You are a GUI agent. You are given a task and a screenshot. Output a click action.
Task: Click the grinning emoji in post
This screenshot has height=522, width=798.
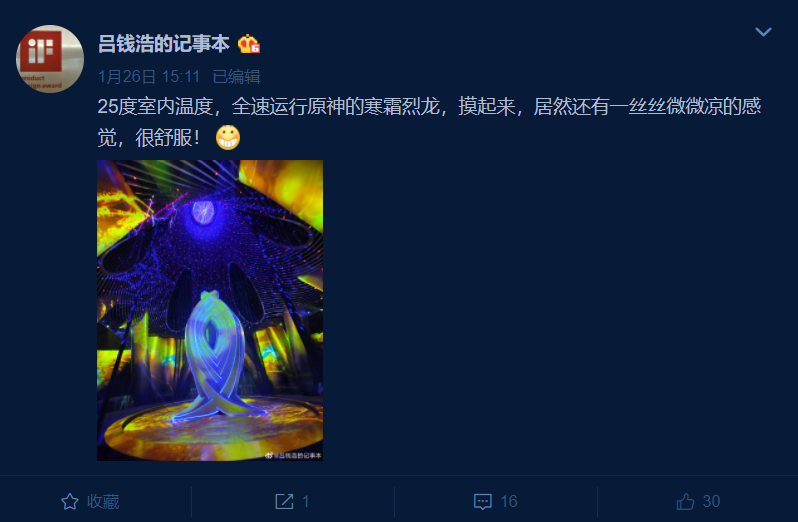point(227,137)
